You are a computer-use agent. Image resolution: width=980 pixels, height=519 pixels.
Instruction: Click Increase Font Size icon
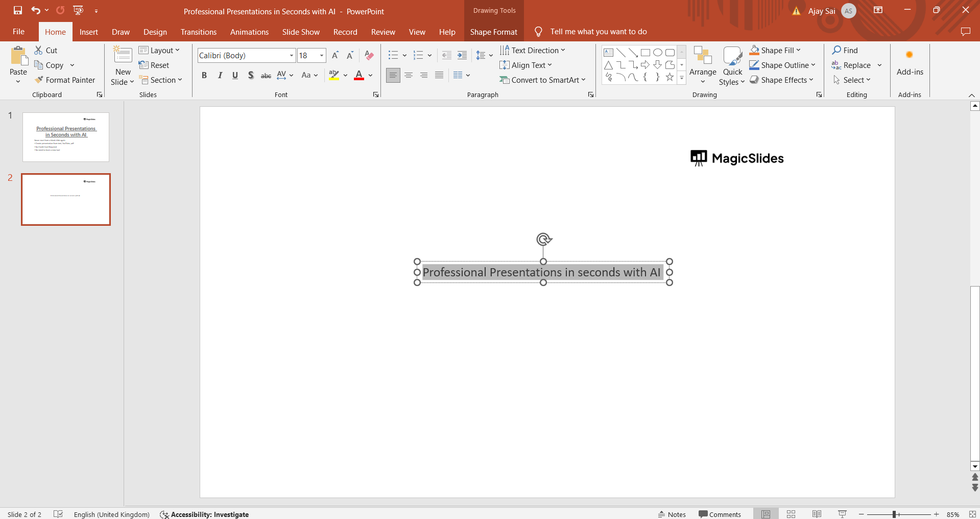point(335,55)
